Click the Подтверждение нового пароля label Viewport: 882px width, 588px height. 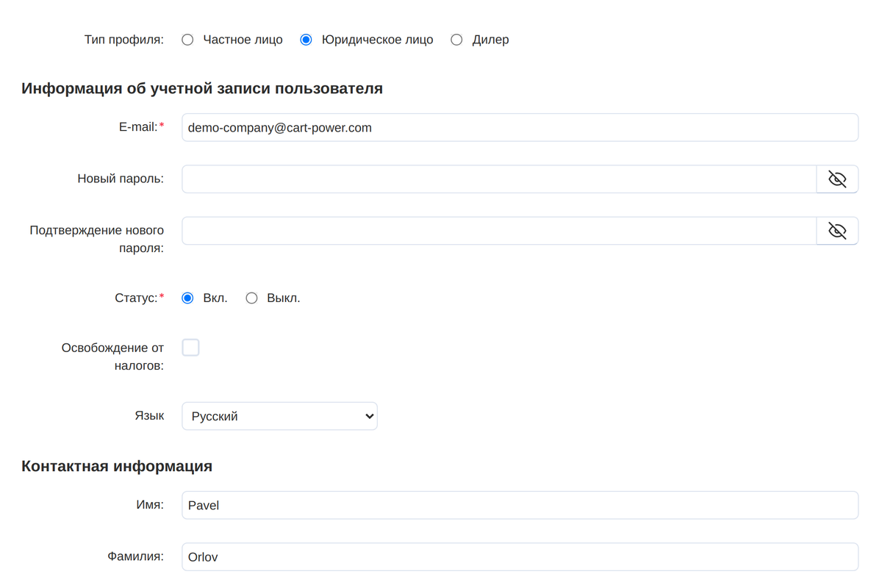(97, 239)
